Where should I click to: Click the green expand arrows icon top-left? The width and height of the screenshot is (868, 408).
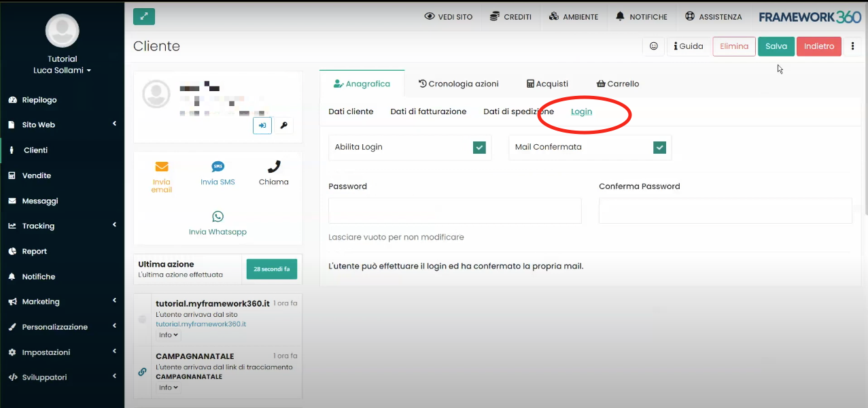click(143, 15)
